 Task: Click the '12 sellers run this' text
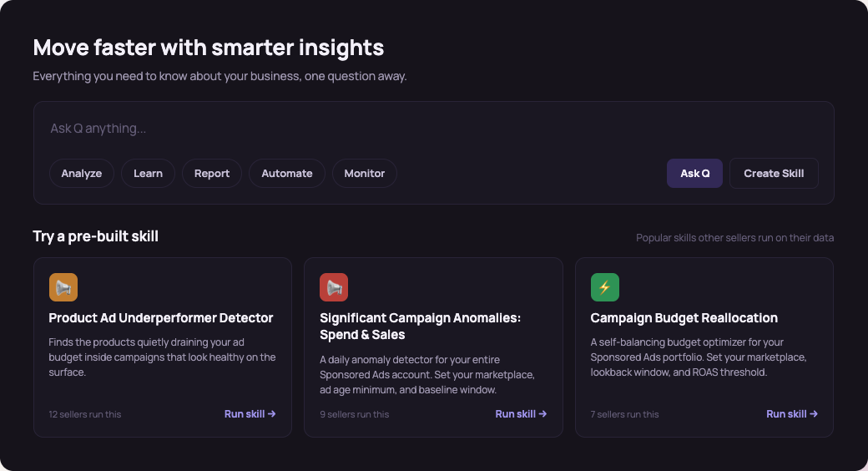(x=84, y=414)
